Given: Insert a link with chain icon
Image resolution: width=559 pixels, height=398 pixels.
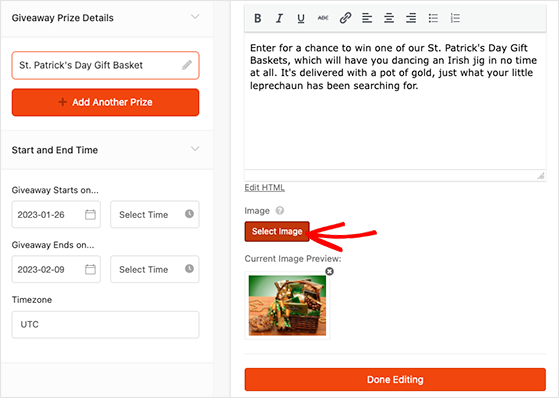Looking at the screenshot, I should (x=345, y=18).
